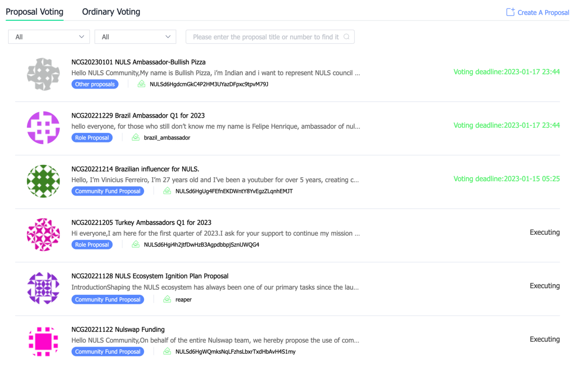Focus the proposal title search field
The height and width of the screenshot is (365, 588).
[270, 37]
